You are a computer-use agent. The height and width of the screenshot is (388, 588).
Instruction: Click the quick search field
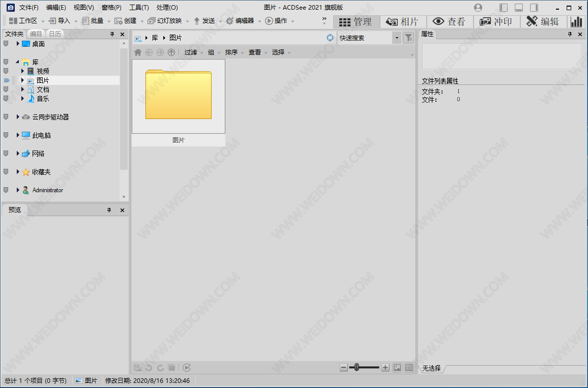[365, 38]
